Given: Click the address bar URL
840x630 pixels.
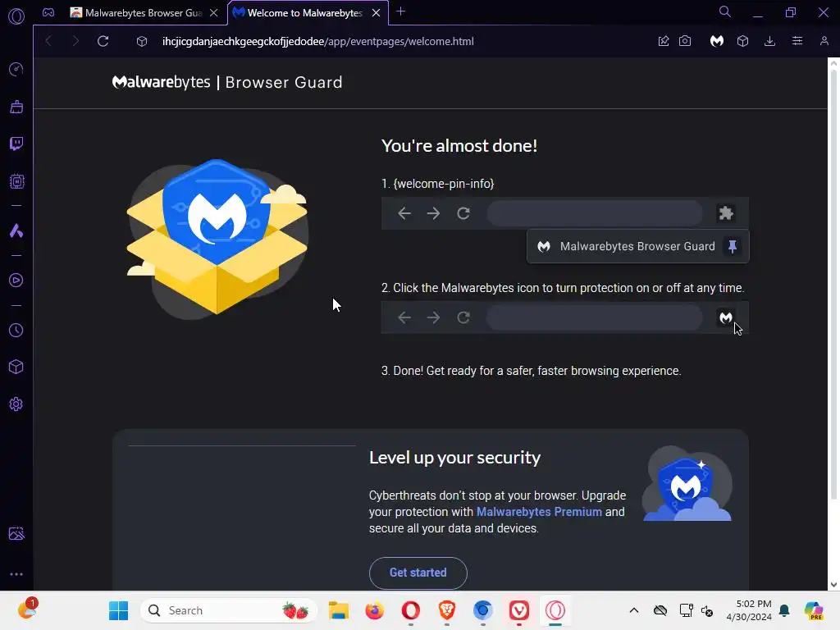Looking at the screenshot, I should 317,41.
